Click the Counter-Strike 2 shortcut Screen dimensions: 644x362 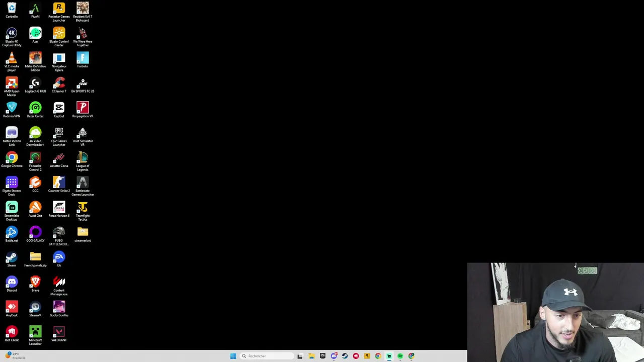point(59,185)
